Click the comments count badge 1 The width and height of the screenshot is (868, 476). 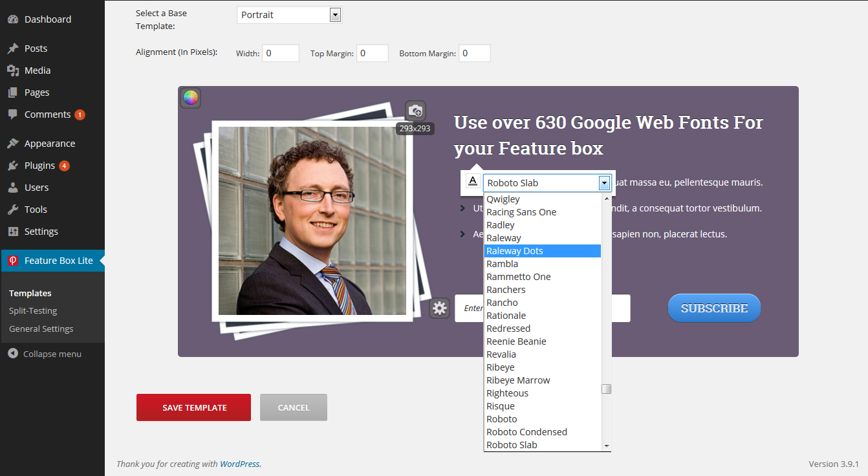80,115
